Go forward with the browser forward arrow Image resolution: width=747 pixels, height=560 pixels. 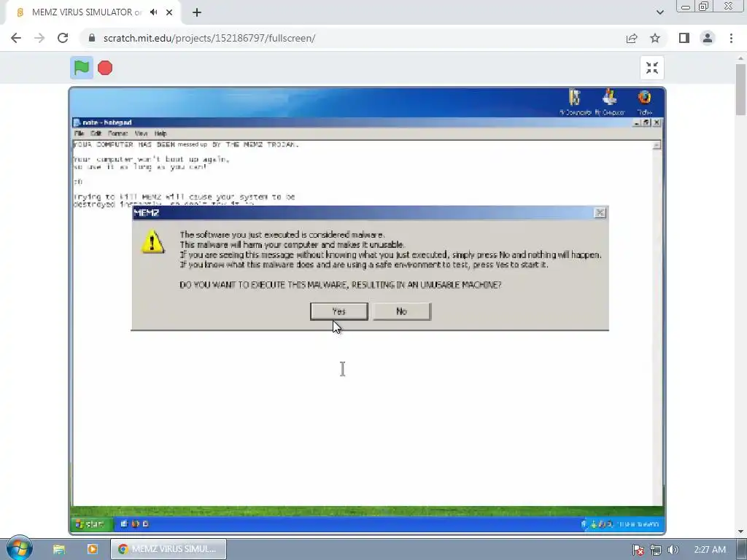point(39,38)
